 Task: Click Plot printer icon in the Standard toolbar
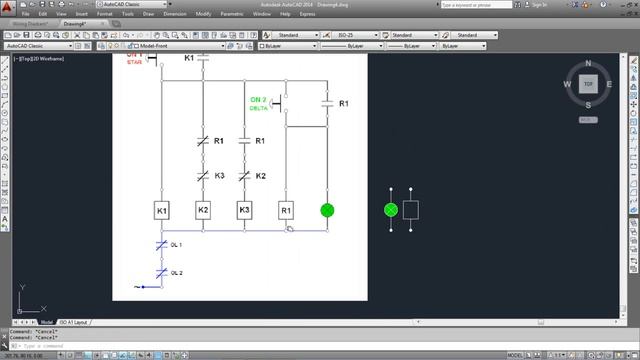38,36
